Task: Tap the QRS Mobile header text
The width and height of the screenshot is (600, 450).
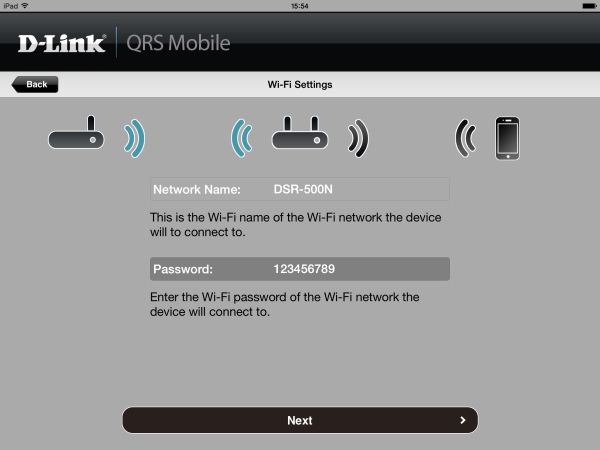Action: coord(178,43)
